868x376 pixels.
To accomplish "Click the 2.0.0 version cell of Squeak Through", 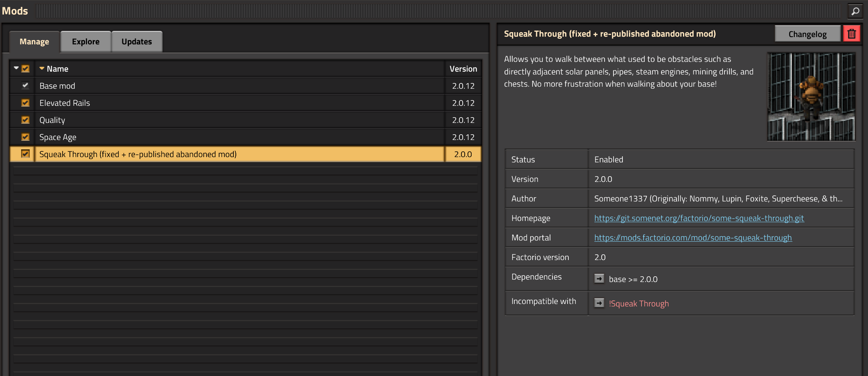I will click(x=463, y=154).
